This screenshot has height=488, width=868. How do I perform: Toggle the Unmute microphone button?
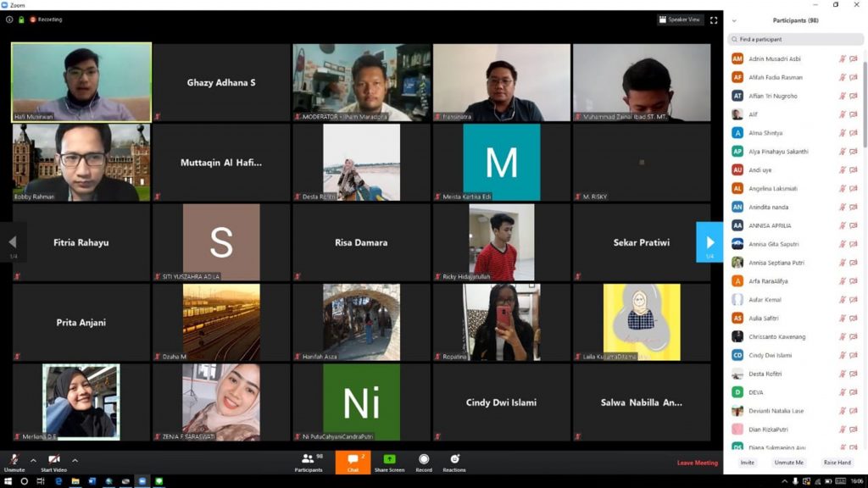14,460
